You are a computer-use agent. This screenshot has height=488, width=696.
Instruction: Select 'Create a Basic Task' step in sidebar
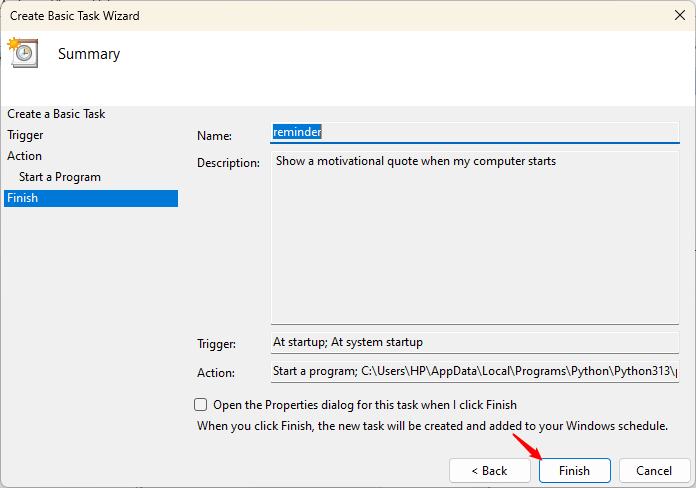coord(56,114)
